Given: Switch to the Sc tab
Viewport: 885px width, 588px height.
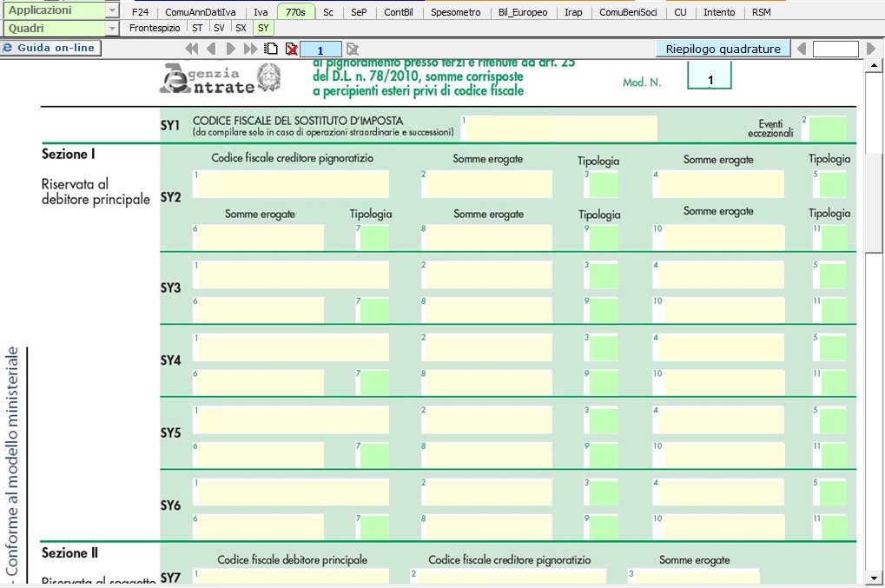Looking at the screenshot, I should click(x=328, y=12).
